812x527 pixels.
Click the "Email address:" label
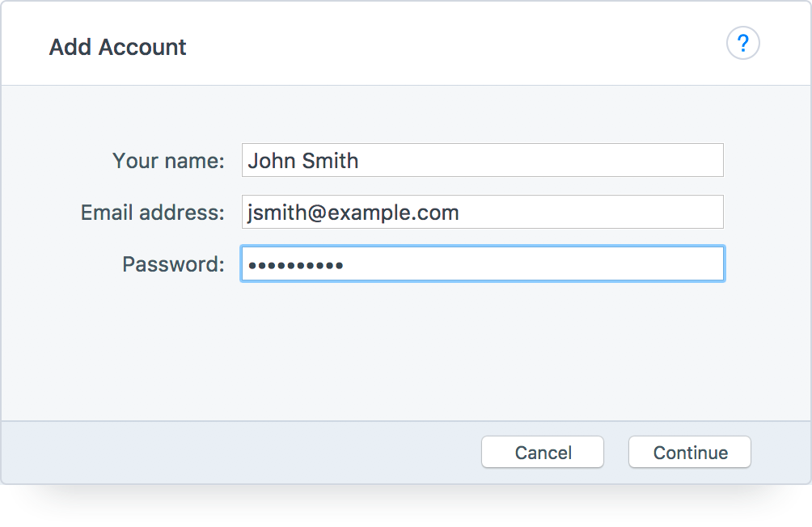[152, 213]
